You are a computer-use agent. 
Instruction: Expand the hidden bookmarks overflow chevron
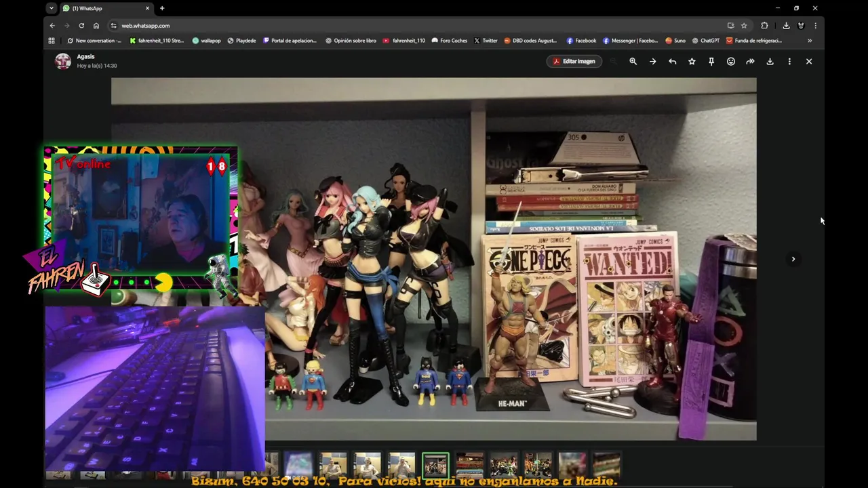coord(809,41)
